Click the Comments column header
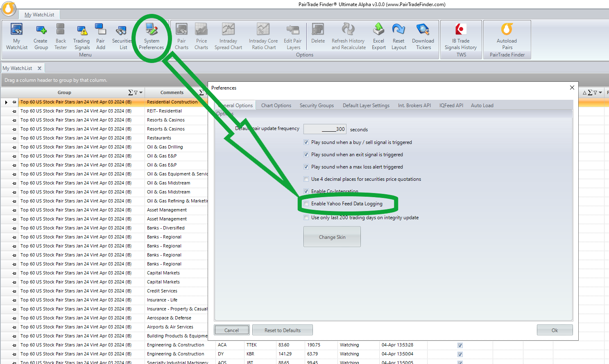 (172, 93)
